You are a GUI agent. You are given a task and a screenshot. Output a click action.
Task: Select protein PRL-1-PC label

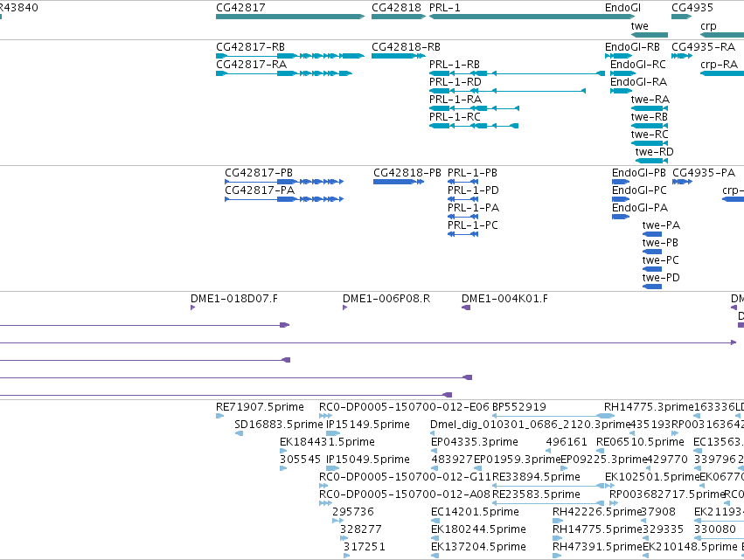coord(473,225)
